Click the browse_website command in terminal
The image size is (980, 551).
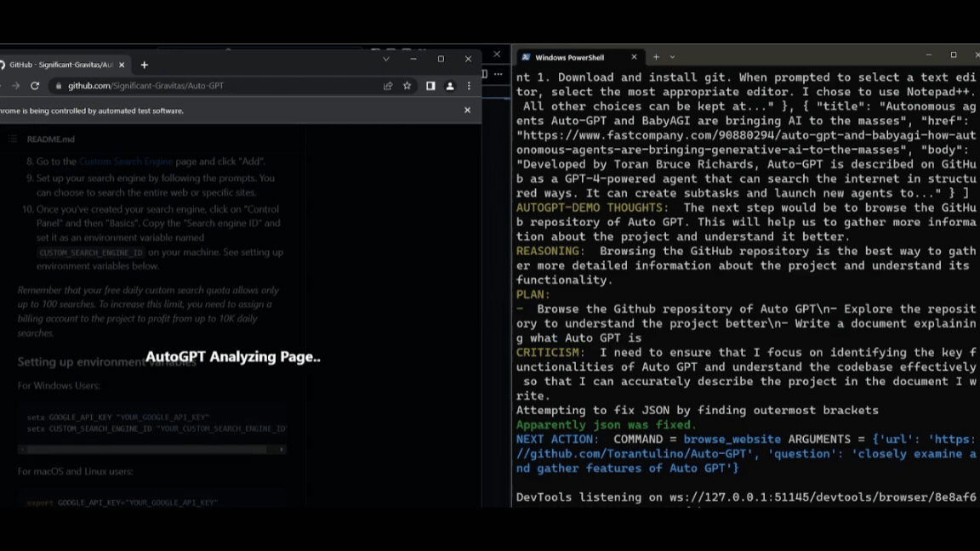click(x=732, y=439)
